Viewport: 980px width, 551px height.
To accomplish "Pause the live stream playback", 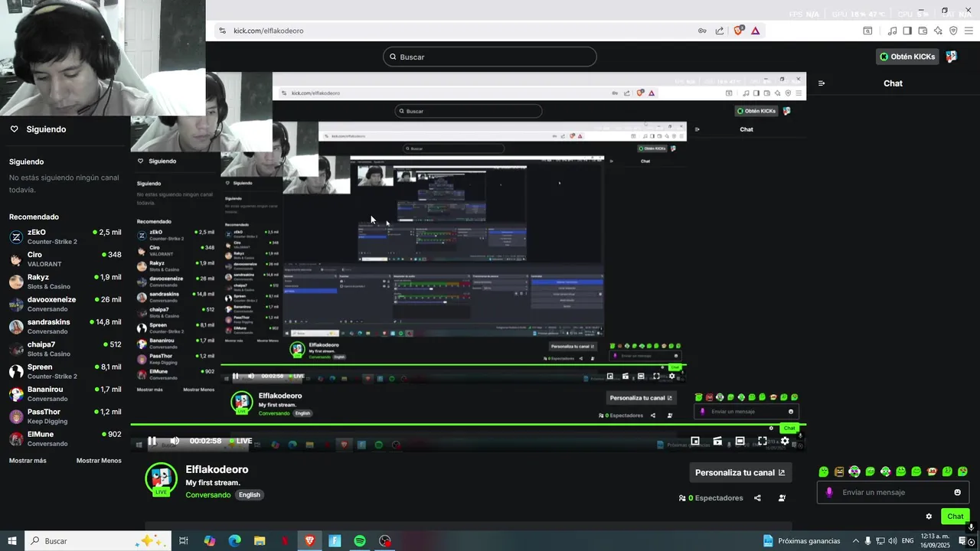I will coord(152,441).
